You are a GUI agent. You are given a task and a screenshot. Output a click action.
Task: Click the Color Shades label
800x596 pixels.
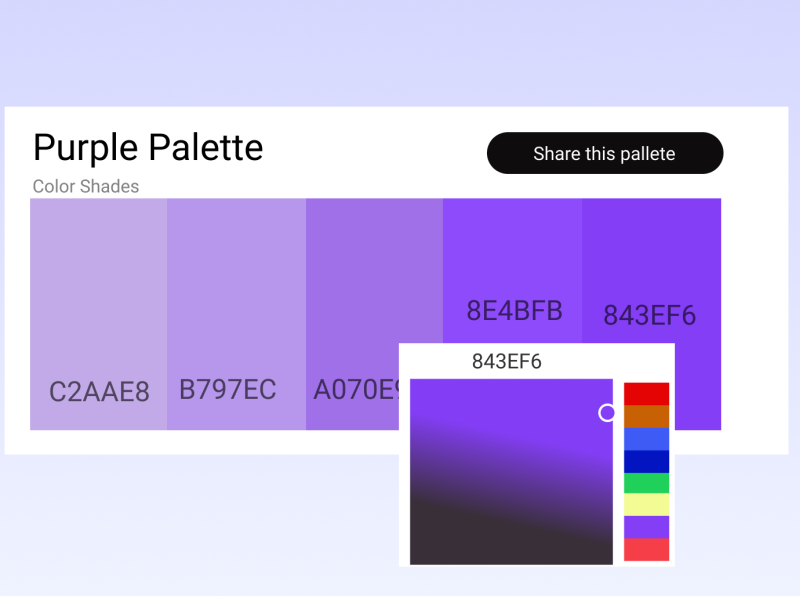85,186
